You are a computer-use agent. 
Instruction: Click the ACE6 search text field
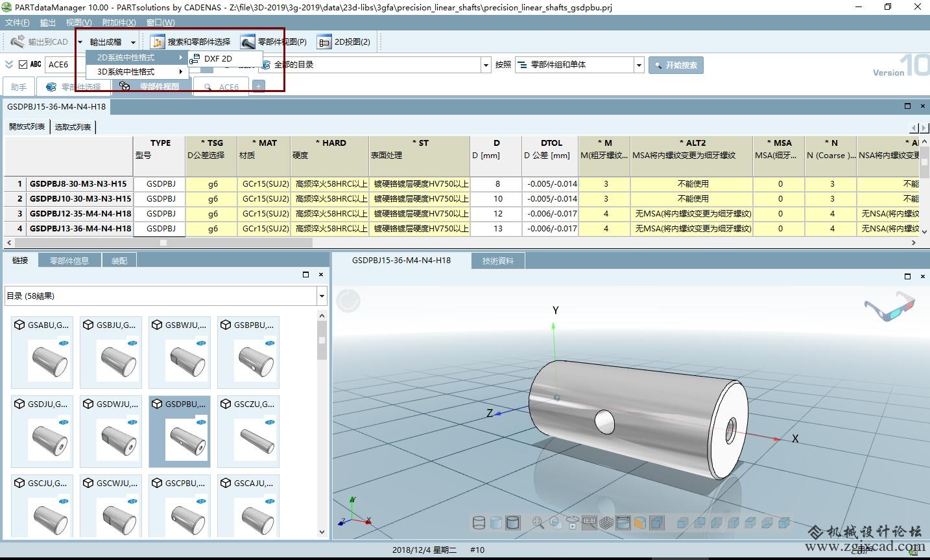point(65,65)
